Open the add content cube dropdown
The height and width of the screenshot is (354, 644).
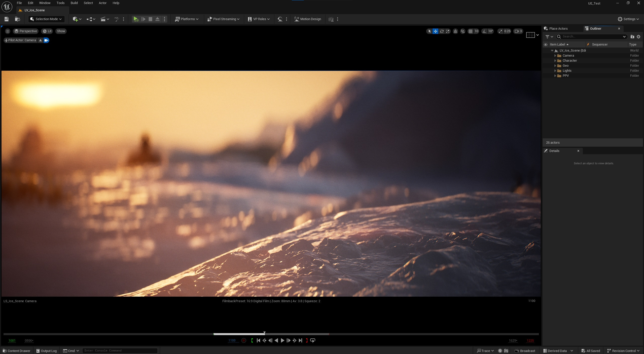click(x=77, y=19)
